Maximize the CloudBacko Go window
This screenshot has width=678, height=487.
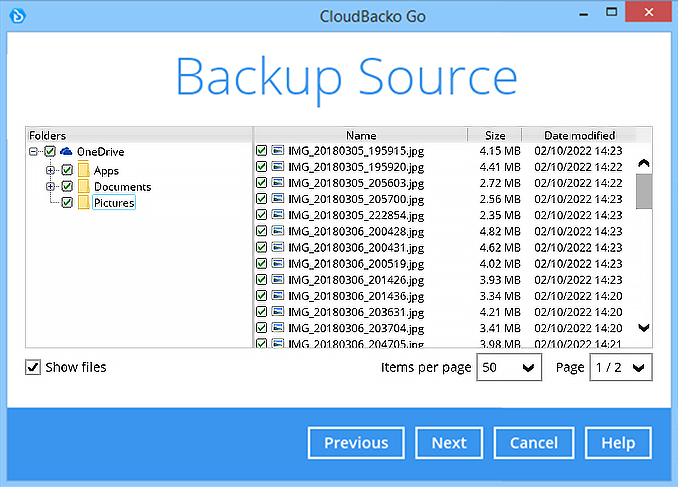tap(611, 12)
